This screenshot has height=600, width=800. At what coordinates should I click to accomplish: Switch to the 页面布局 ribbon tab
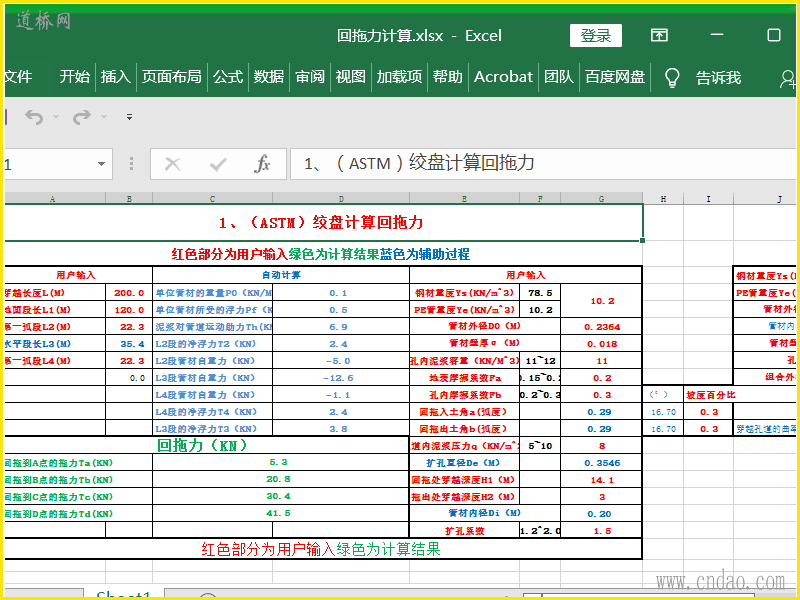(172, 77)
